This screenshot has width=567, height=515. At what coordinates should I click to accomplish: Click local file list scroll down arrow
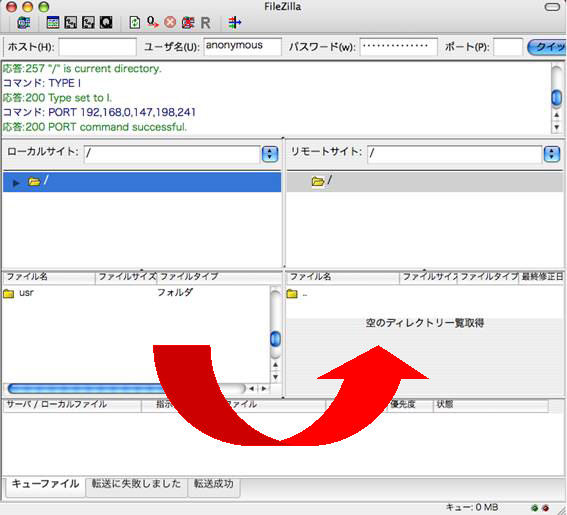click(276, 376)
